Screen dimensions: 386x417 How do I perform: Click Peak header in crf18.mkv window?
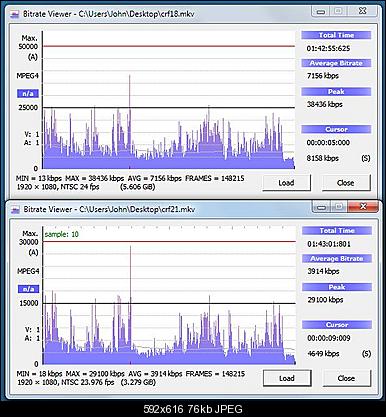coord(336,92)
